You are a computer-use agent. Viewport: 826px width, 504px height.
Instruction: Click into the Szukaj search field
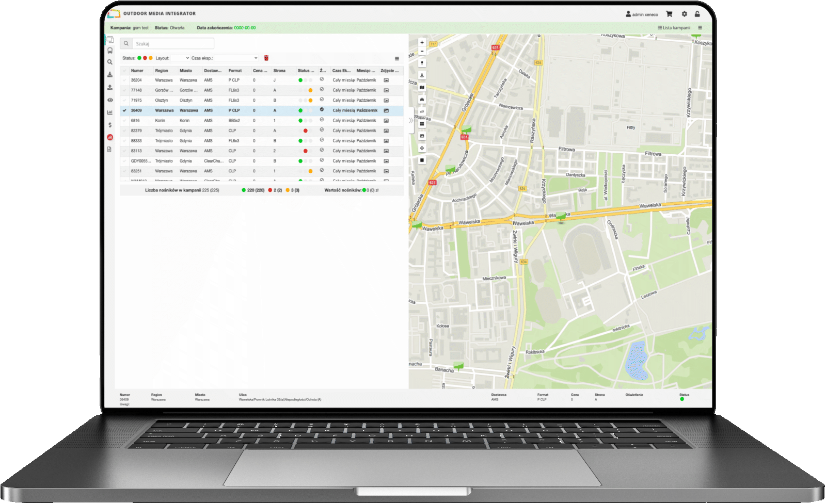(173, 44)
